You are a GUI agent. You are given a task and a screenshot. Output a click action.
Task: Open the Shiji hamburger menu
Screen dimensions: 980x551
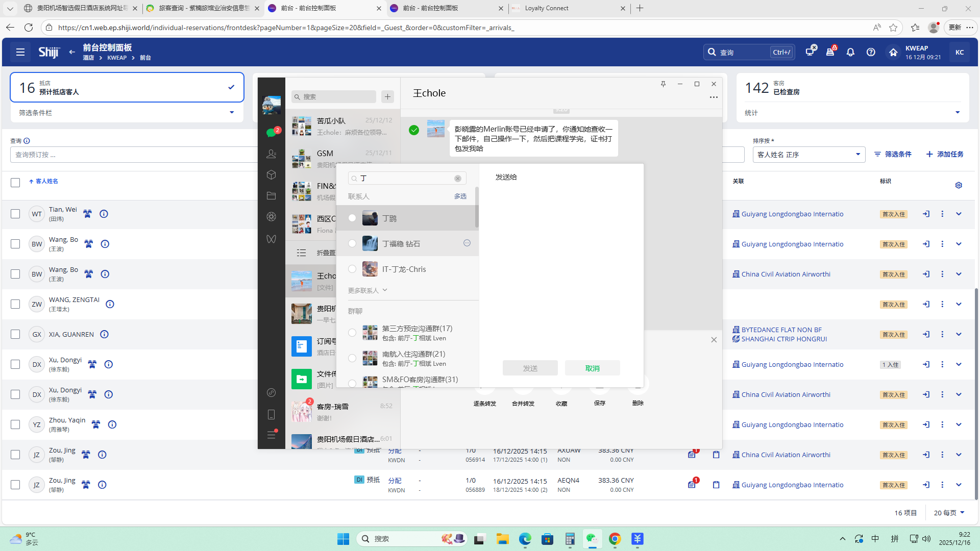pyautogui.click(x=20, y=52)
